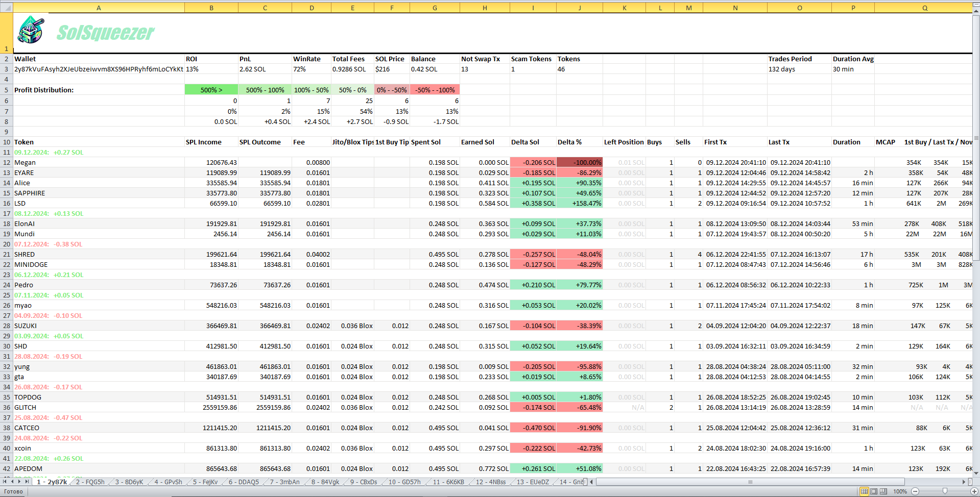Select the '2.62 SOL' PnL cell

(265, 69)
